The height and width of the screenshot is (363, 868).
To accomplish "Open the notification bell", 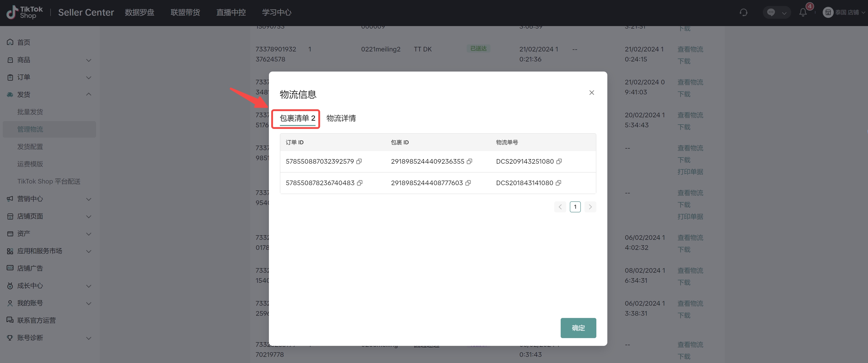I will (x=803, y=13).
